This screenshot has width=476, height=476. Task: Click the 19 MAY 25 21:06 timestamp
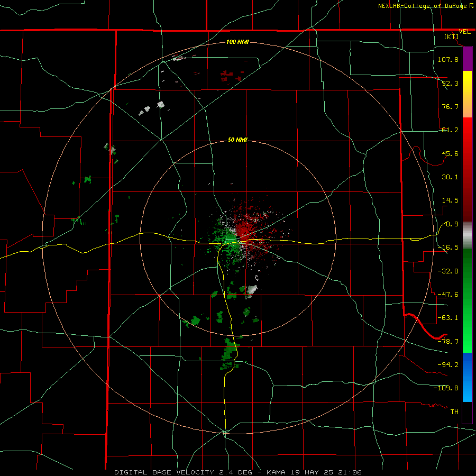(x=326, y=472)
